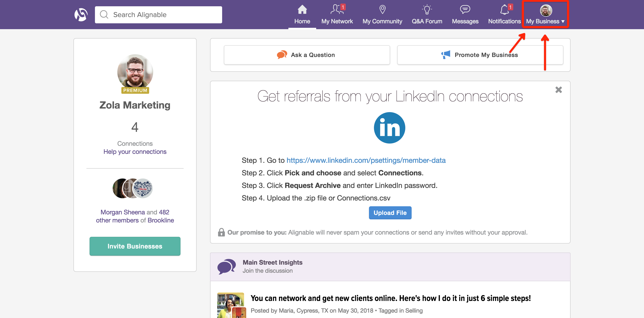Open Morgan Sheena's profile link
Viewport: 644px width, 318px height.
click(x=123, y=212)
